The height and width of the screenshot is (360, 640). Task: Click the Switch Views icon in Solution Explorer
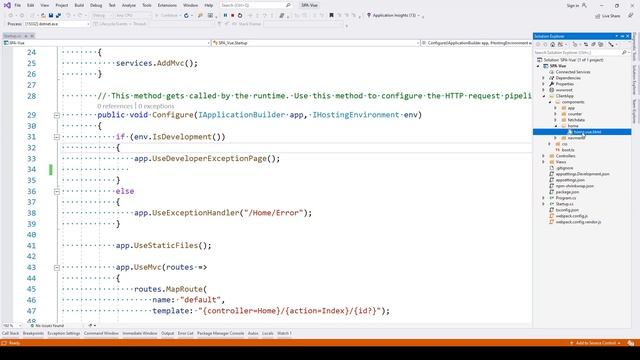pos(560,44)
